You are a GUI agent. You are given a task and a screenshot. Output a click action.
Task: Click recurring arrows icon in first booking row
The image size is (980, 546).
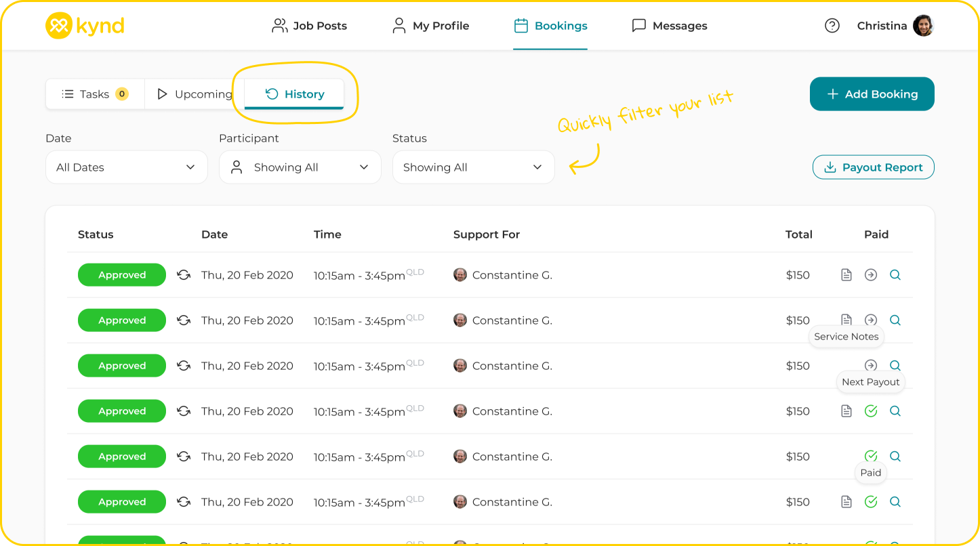184,275
